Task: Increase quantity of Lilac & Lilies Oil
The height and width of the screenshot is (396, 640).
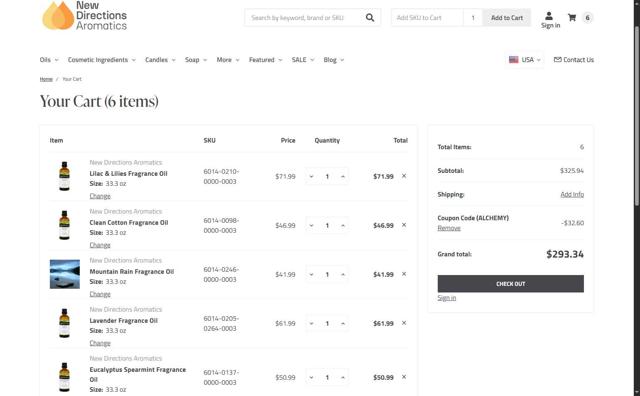Action: (x=343, y=176)
